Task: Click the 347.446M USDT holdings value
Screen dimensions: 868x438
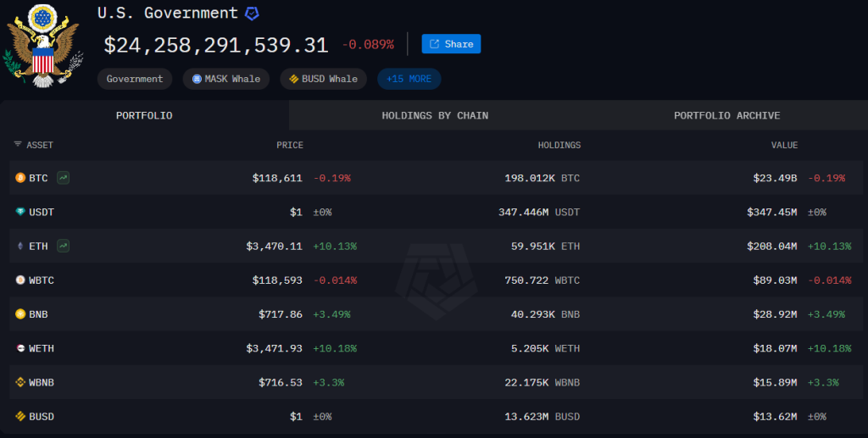Action: coord(539,212)
